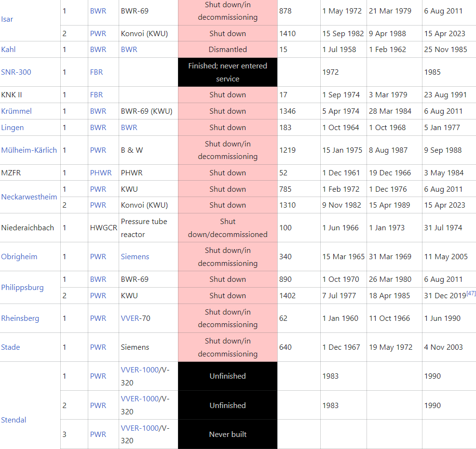The height and width of the screenshot is (449, 476).
Task: Open citation 47 next to 31 Dec 2019
Action: click(471, 293)
